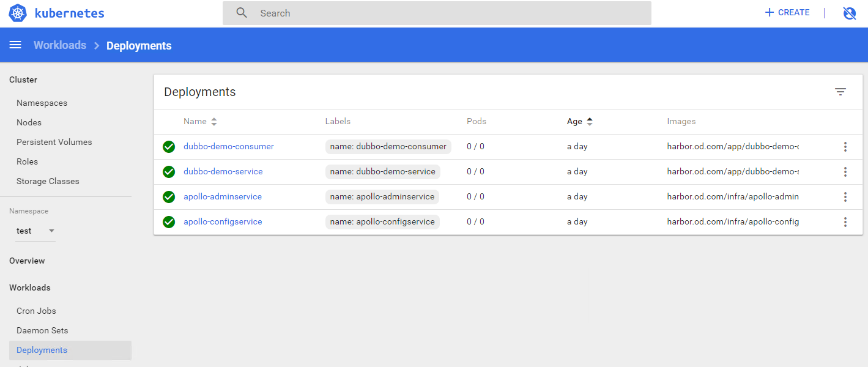868x367 pixels.
Task: Click the green status check for apollo-configservice
Action: coord(169,222)
